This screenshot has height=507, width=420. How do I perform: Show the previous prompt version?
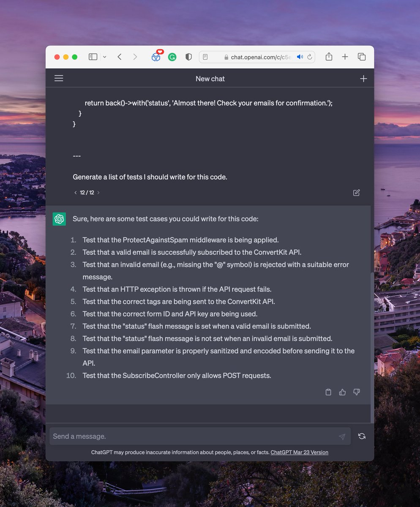pos(75,193)
